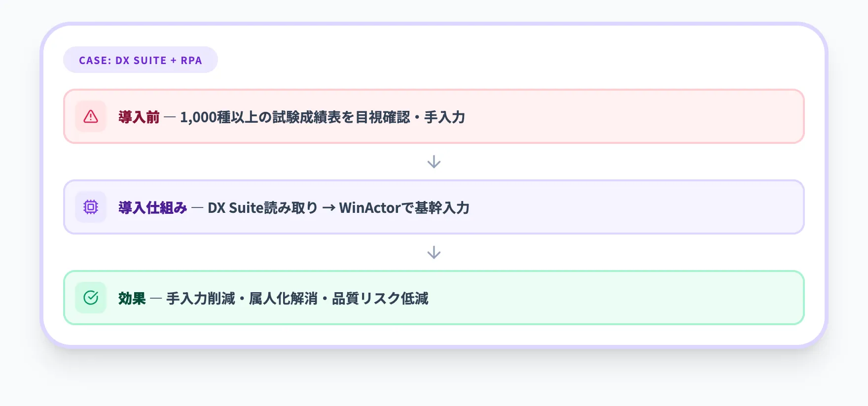The image size is (868, 406).
Task: Click the 手入力削減 text
Action: (x=201, y=299)
